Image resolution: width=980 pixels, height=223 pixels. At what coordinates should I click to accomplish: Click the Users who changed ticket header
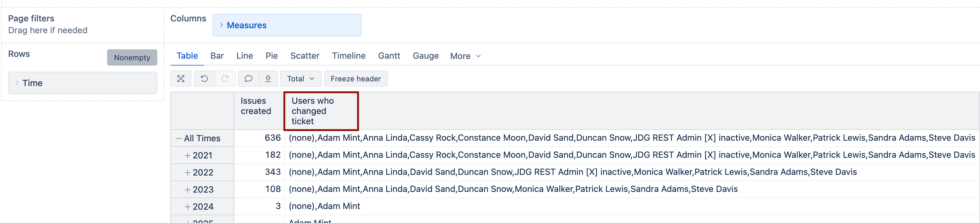pos(312,111)
